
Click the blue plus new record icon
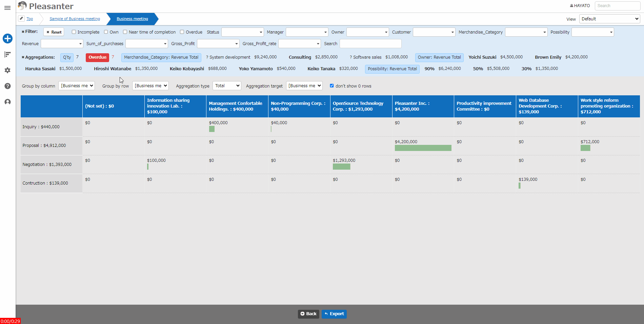(7, 39)
